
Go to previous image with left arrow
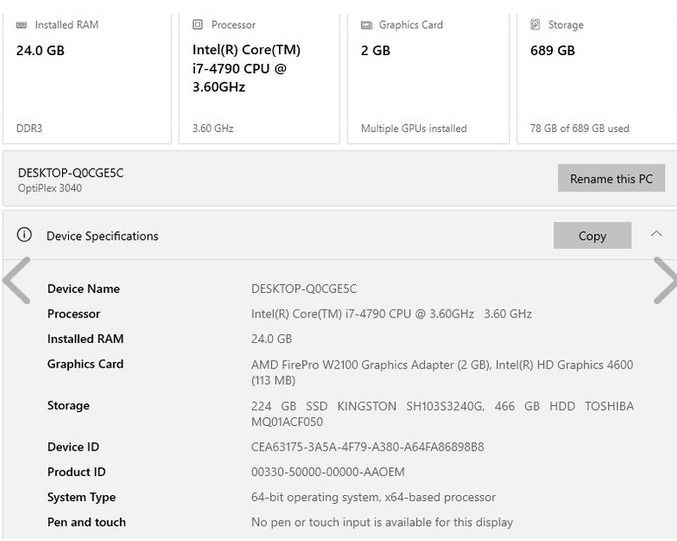[16, 280]
